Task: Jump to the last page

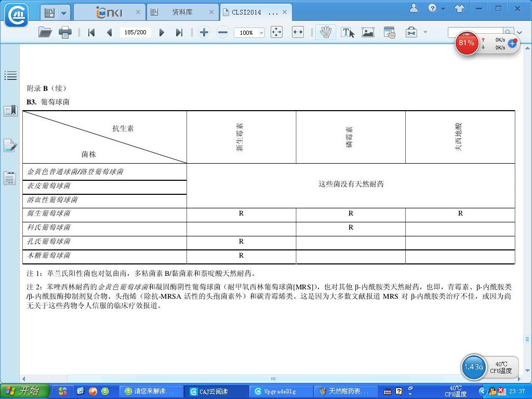Action: (178, 32)
